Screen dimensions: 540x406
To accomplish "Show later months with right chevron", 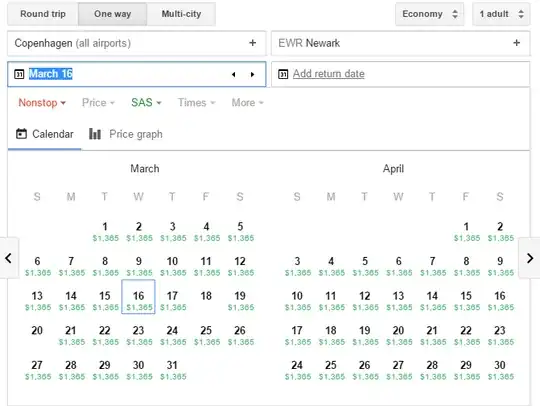I will point(530,258).
